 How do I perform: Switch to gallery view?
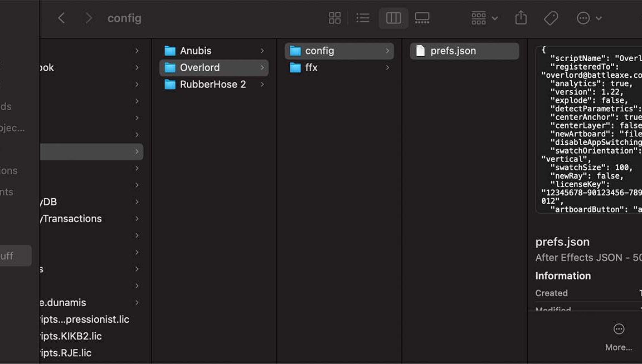[x=422, y=18]
